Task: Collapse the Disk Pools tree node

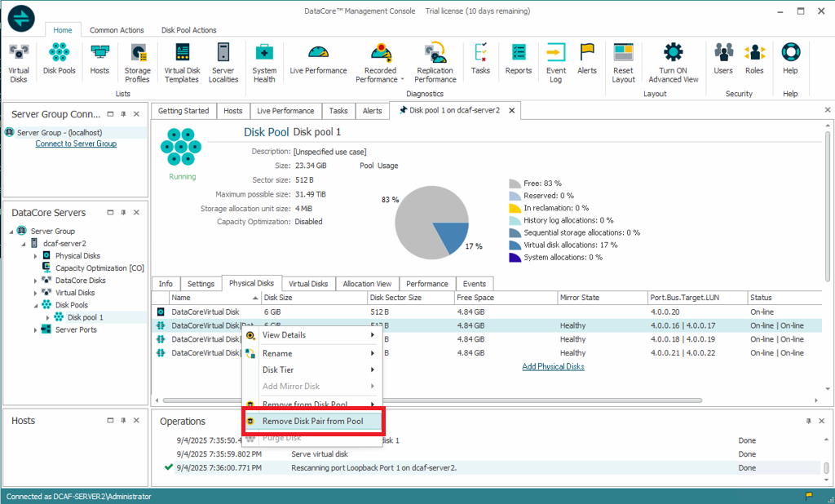Action: tap(35, 305)
